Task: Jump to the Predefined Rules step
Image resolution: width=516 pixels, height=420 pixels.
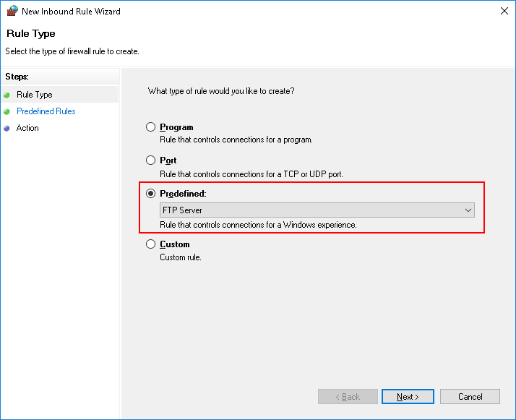Action: 46,111
